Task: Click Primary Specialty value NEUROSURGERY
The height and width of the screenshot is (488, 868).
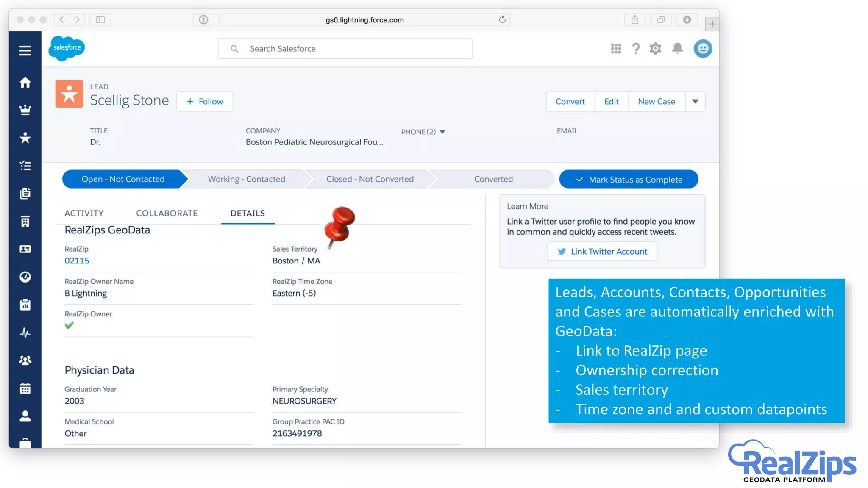Action: 304,401
